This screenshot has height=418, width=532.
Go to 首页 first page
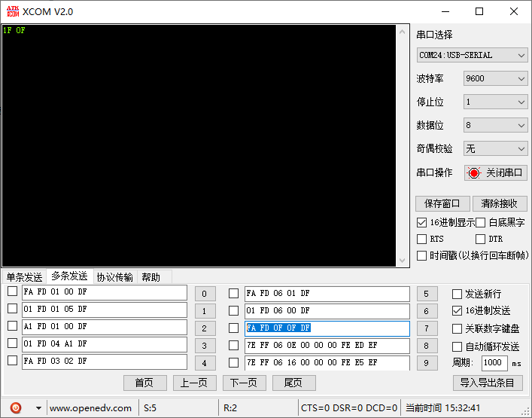pyautogui.click(x=145, y=383)
